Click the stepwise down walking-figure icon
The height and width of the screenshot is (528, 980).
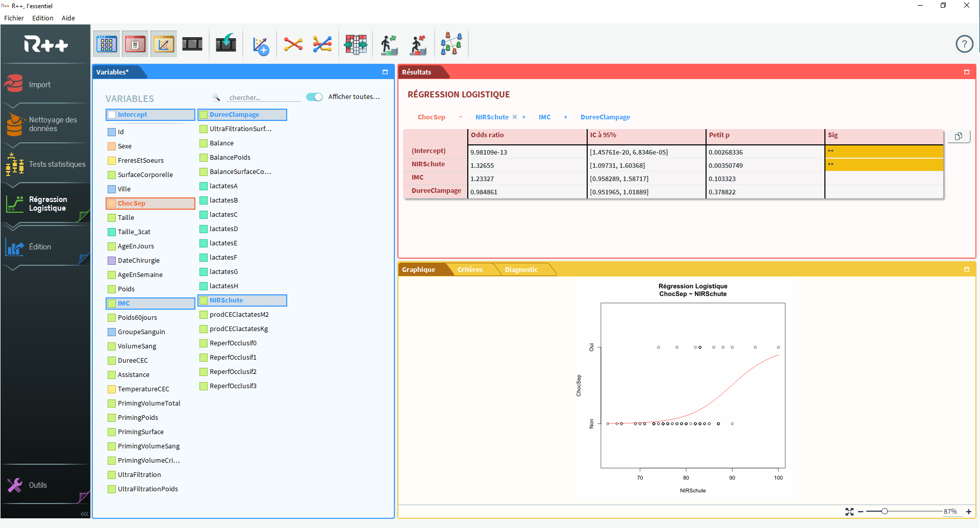click(x=418, y=45)
